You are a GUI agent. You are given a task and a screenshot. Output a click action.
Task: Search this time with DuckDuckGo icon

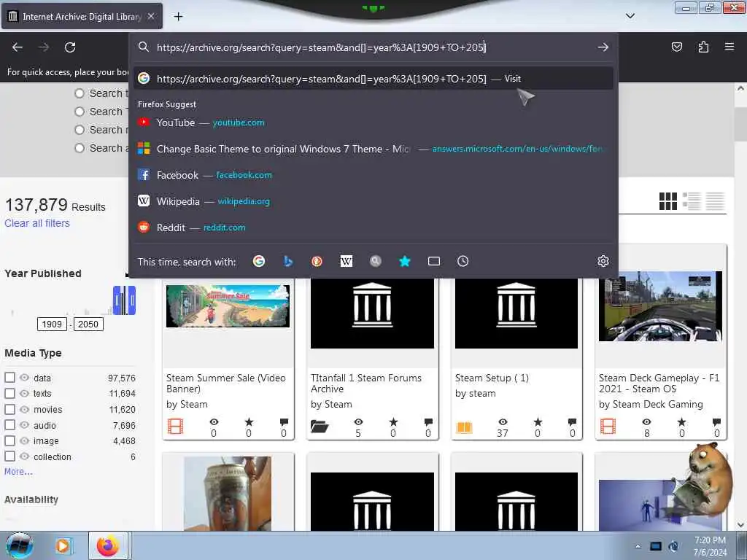click(x=317, y=261)
